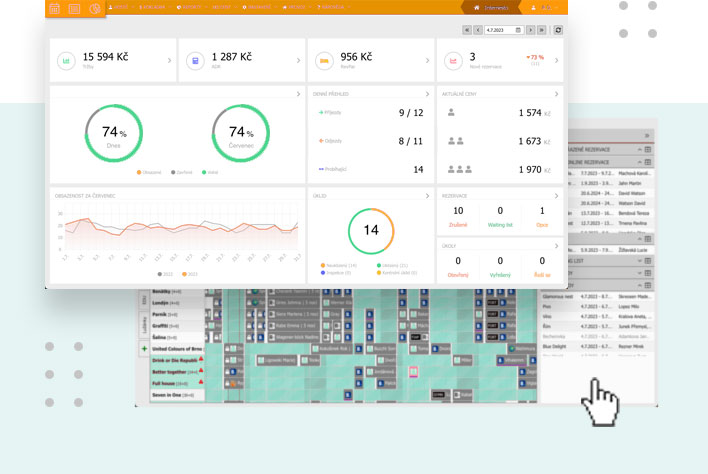
Task: Click the ADR calculator icon
Action: click(x=196, y=60)
